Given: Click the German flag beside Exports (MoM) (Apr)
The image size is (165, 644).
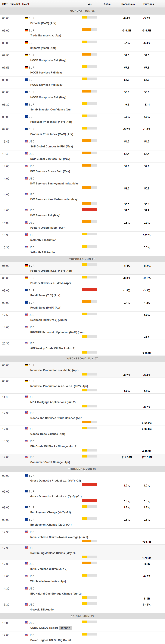Looking at the screenshot, I should (x=27, y=18).
